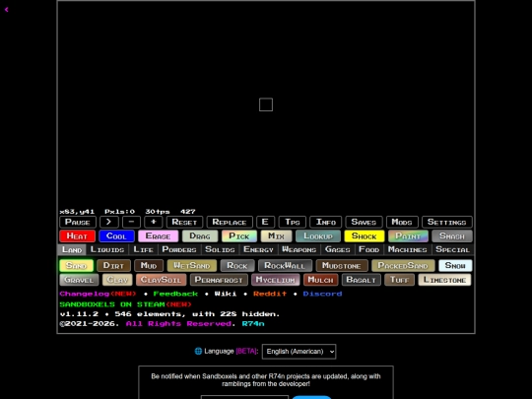Select the Heat tool
The height and width of the screenshot is (399, 532).
(77, 235)
